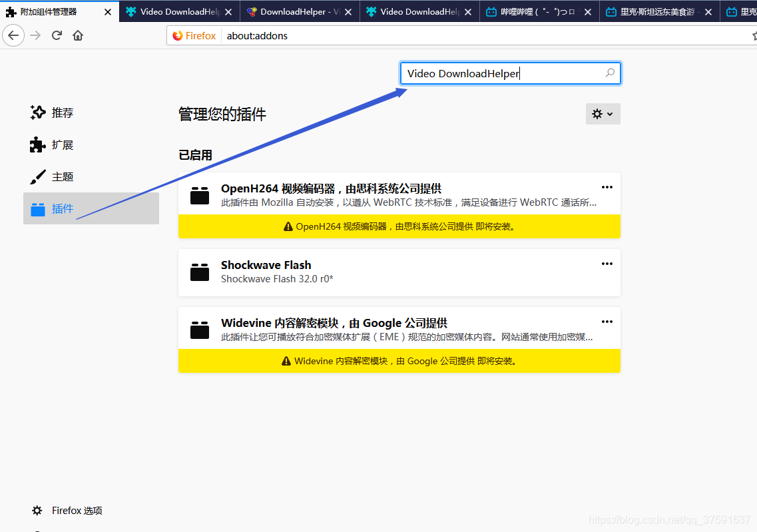Open the gear tools menu for plugins

coord(603,114)
